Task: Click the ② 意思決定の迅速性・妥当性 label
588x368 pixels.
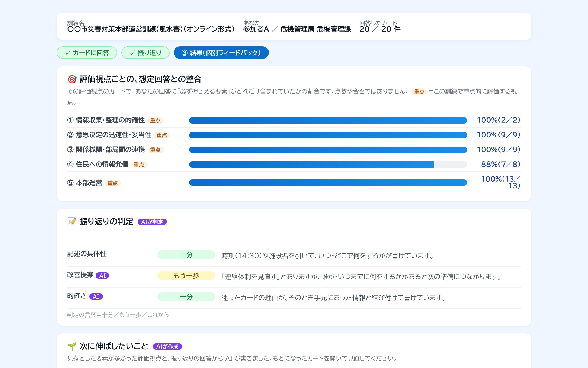Action: pos(109,135)
